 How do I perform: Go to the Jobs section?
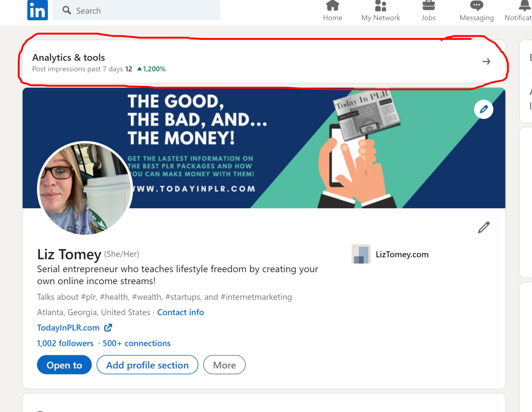(429, 11)
